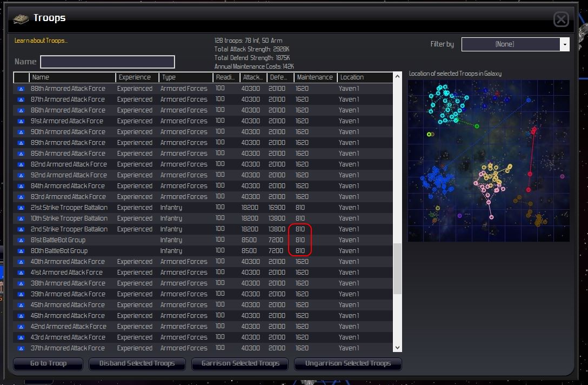Sort by Readiness column header
Screen dimensions: 588x385
pyautogui.click(x=226, y=77)
